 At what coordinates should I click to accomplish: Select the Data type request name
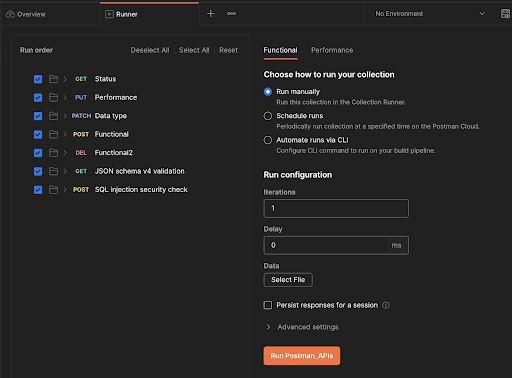click(111, 116)
